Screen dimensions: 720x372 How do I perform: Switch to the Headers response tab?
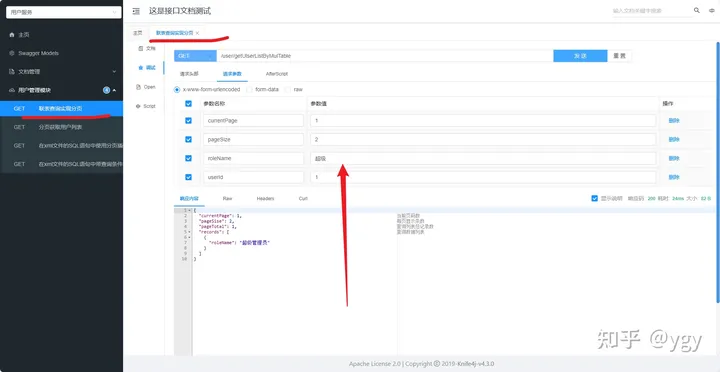click(x=265, y=199)
